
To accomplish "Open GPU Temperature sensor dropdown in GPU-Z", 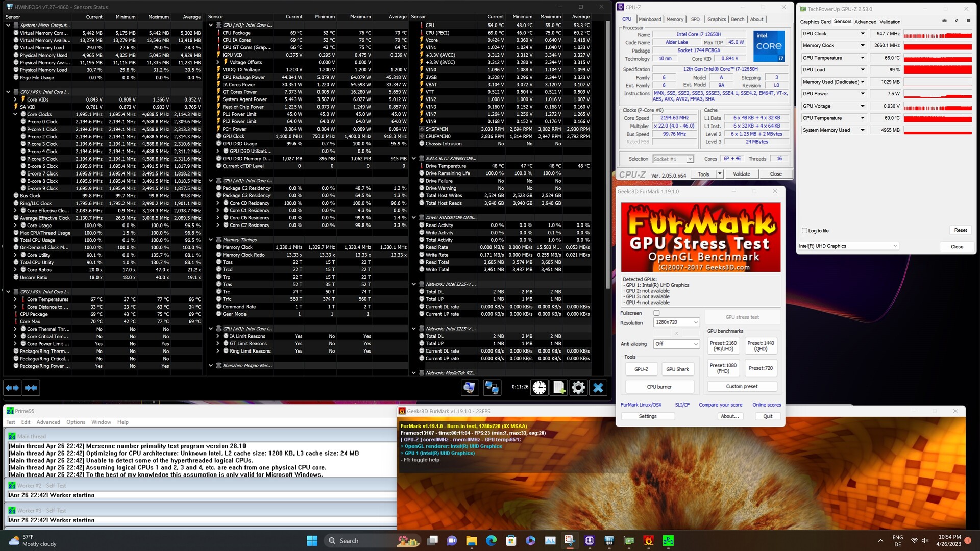I will pyautogui.click(x=863, y=58).
